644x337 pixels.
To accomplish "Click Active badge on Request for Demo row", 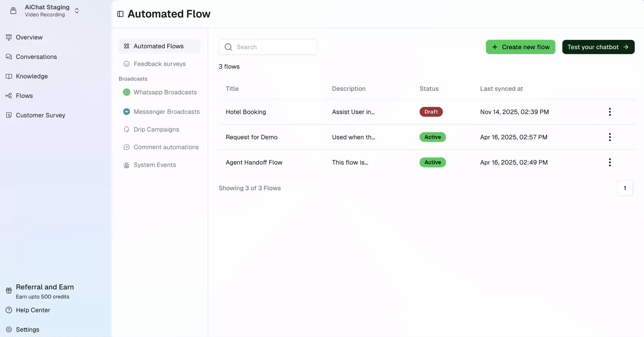I will pyautogui.click(x=432, y=137).
